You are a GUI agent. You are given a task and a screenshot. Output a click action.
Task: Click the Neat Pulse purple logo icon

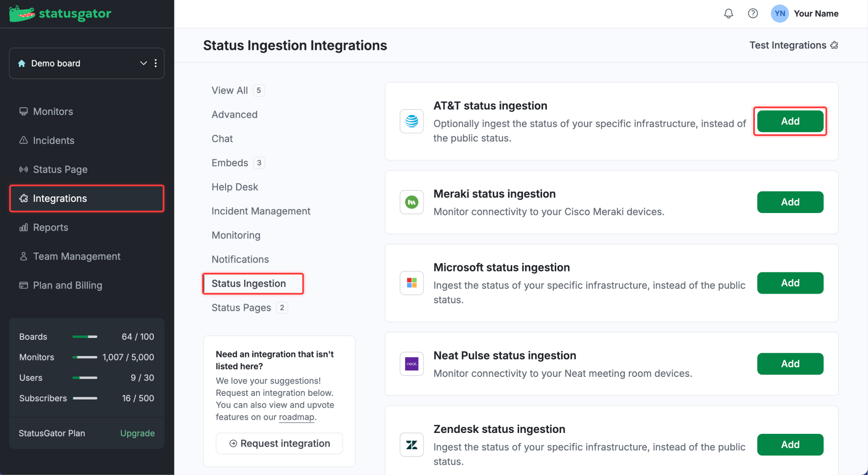click(411, 364)
